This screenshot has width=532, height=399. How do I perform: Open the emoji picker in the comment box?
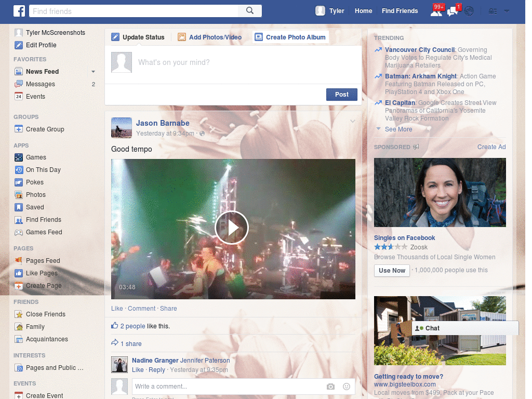pyautogui.click(x=346, y=387)
